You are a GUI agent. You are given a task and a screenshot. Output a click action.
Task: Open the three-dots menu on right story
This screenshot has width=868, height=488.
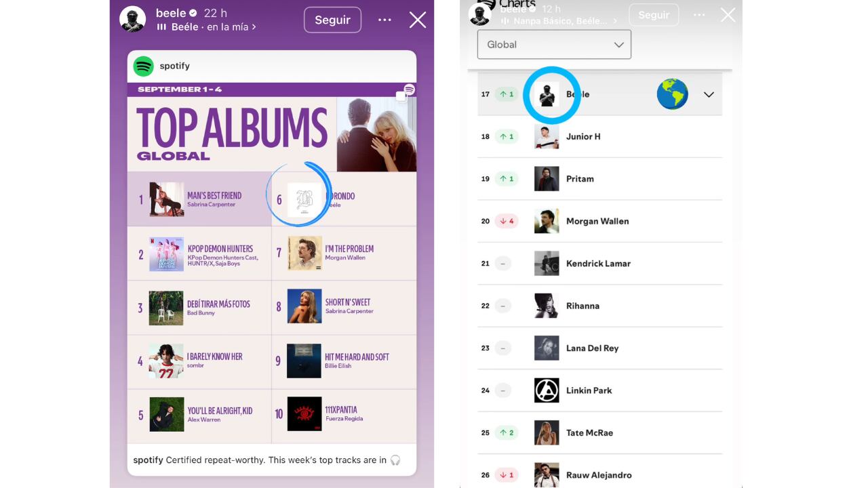(699, 15)
